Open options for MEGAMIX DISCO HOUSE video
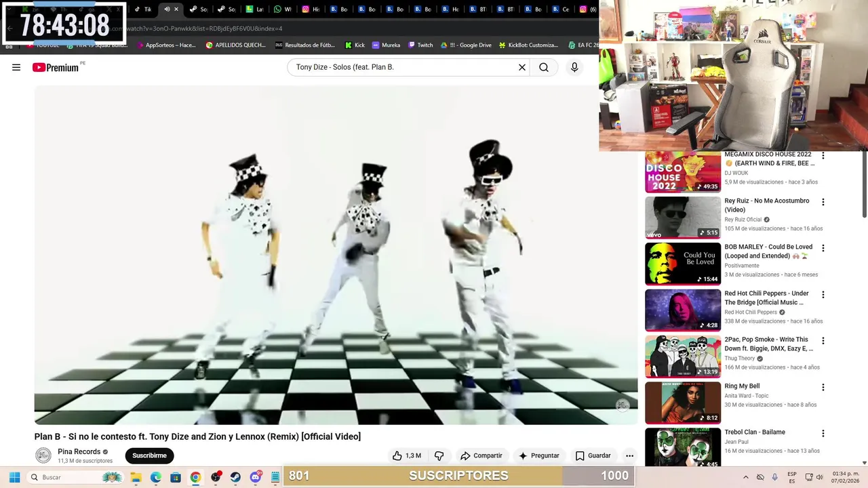 pyautogui.click(x=823, y=156)
